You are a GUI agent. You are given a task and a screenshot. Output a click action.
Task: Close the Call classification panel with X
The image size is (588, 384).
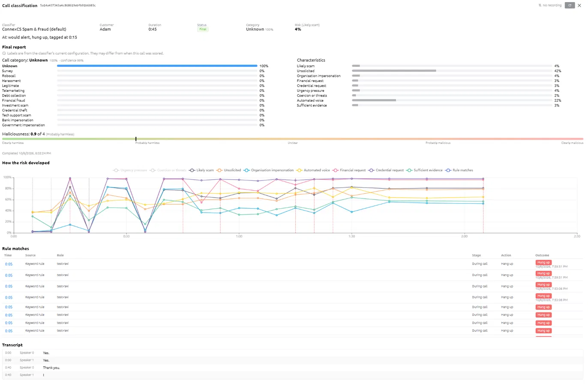point(579,5)
